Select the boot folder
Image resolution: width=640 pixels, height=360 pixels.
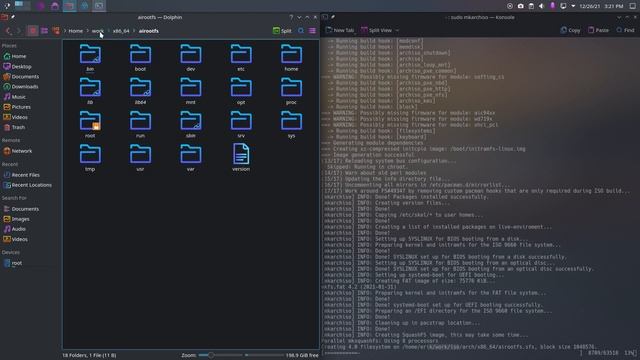140,58
